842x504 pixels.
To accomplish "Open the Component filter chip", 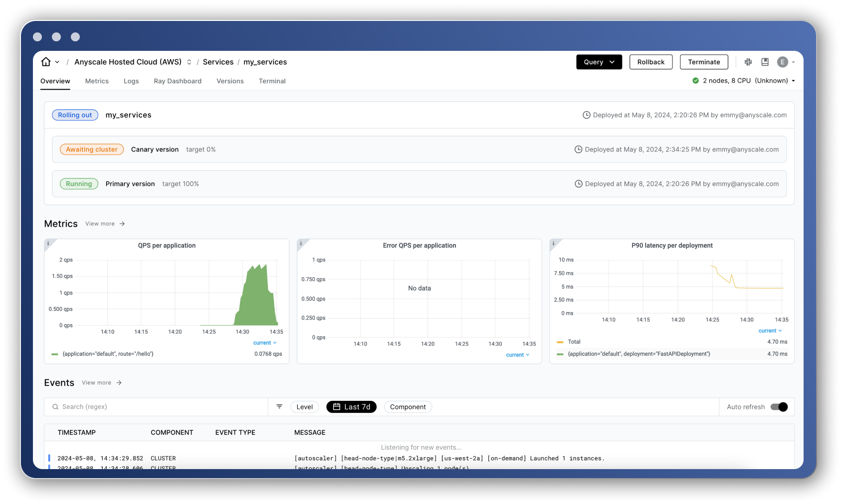I will 408,407.
